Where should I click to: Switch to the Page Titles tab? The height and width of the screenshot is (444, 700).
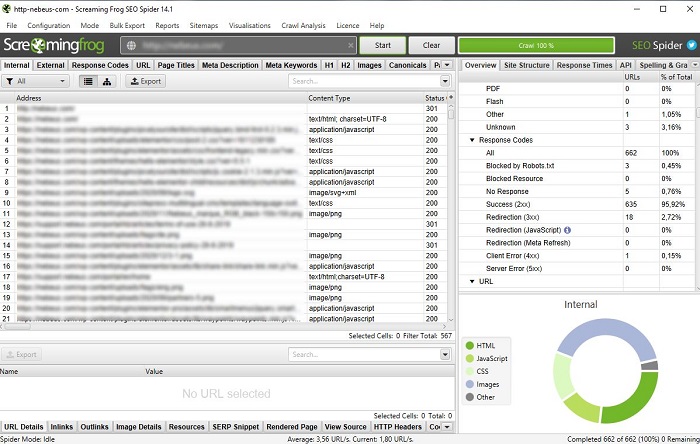(176, 65)
